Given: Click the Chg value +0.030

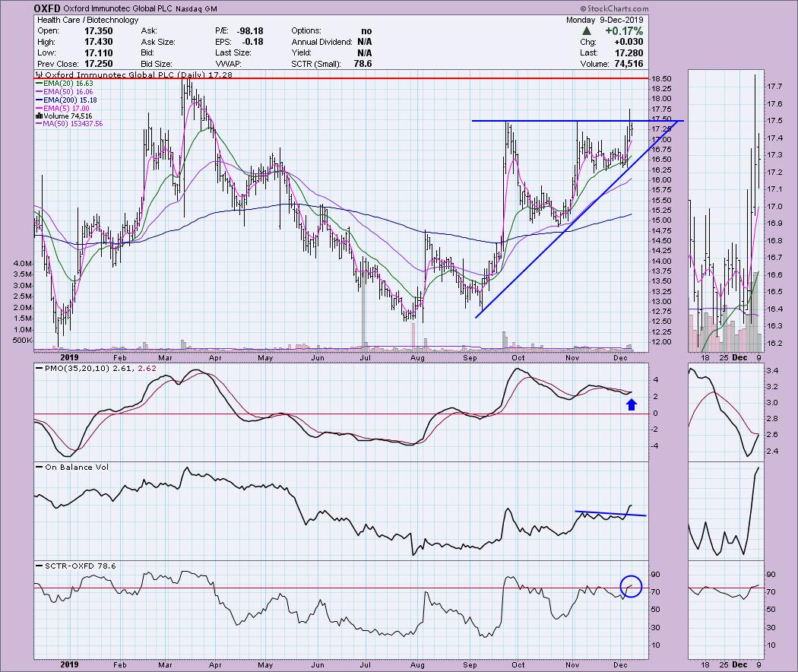Looking at the screenshot, I should [x=629, y=42].
